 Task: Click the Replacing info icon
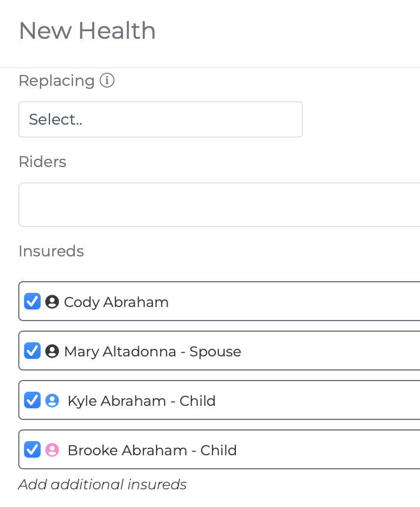coord(107,80)
